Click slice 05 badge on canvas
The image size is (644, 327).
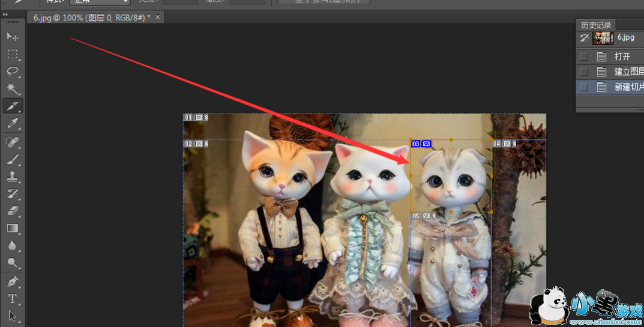click(x=424, y=216)
